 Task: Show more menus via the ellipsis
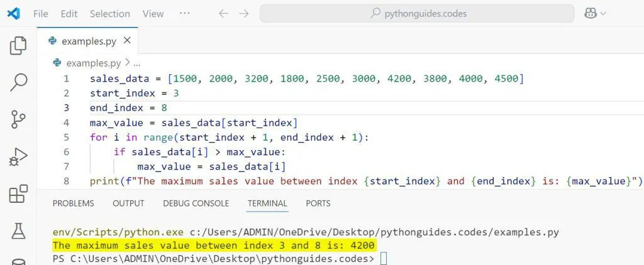(184, 13)
